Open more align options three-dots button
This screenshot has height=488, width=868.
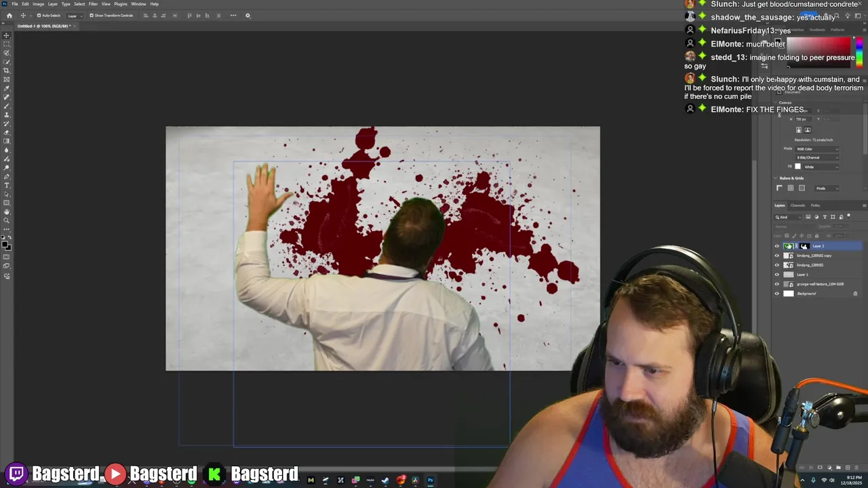click(x=233, y=16)
